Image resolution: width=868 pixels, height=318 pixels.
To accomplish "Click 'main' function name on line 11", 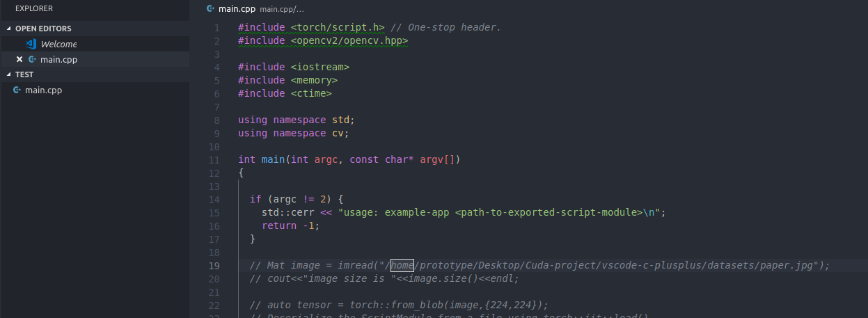I will (273, 159).
